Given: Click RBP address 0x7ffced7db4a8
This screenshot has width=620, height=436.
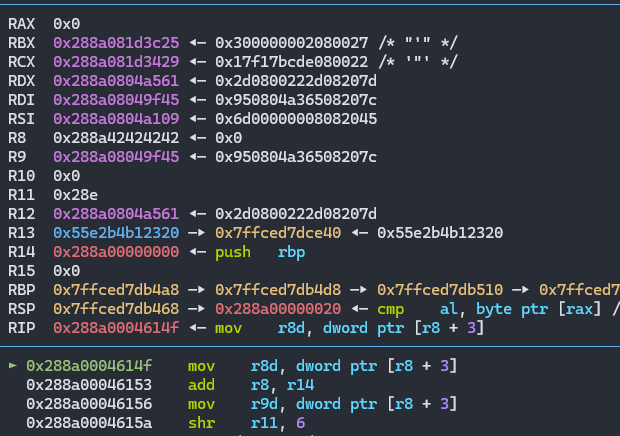Looking at the screenshot, I should [116, 290].
